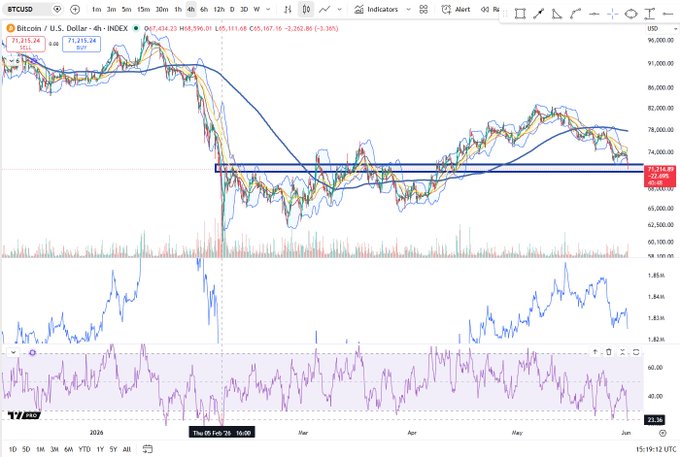Viewport: 680px width, 457px height.
Task: Select the horizontal line drawing tool
Action: [x=594, y=14]
